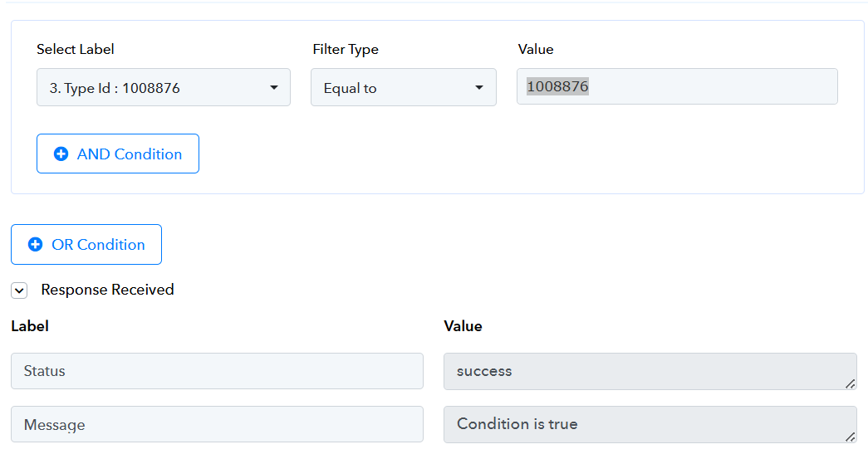The image size is (868, 454).
Task: Collapse the Response Received section chevron
Action: point(20,290)
